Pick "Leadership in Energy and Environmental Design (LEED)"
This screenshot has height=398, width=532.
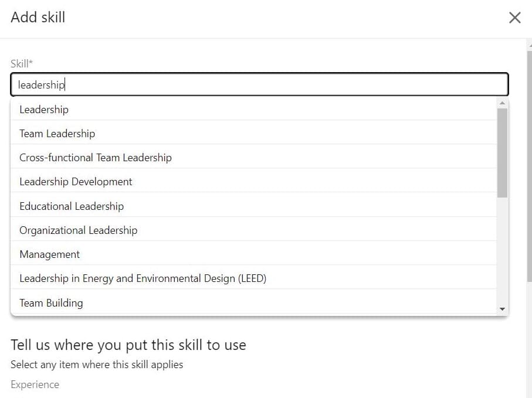click(x=141, y=278)
